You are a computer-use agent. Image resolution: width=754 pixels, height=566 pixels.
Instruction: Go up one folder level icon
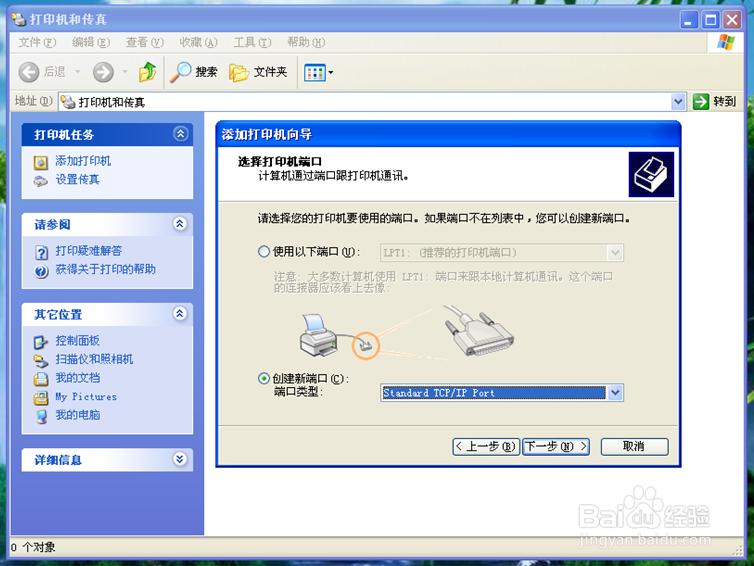147,72
